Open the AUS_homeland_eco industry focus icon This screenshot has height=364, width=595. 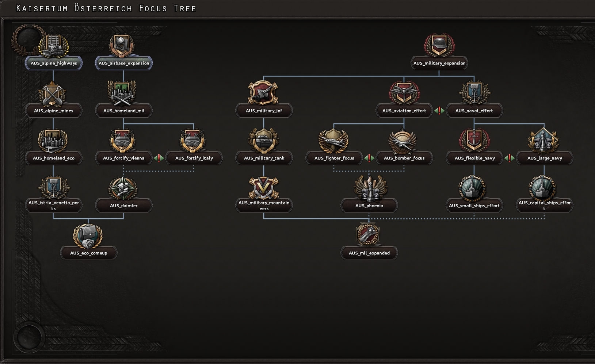coord(53,141)
